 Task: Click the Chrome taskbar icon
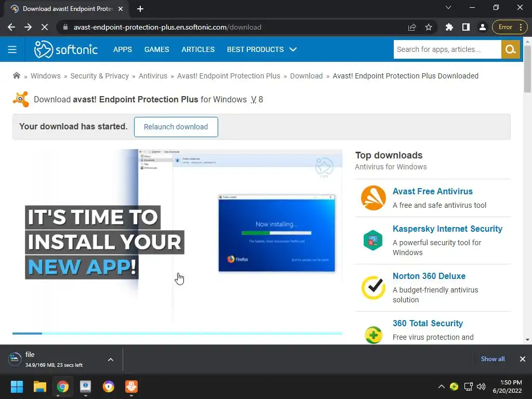click(63, 387)
